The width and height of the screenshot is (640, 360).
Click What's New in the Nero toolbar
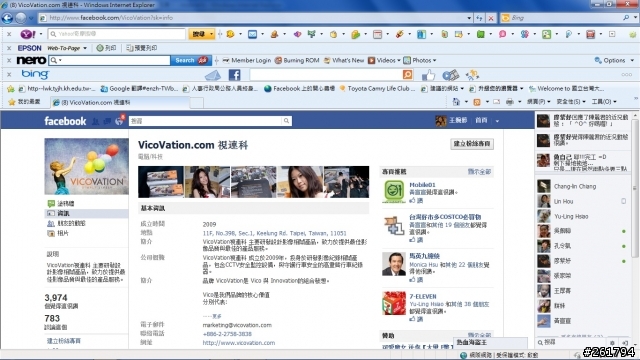pos(344,60)
